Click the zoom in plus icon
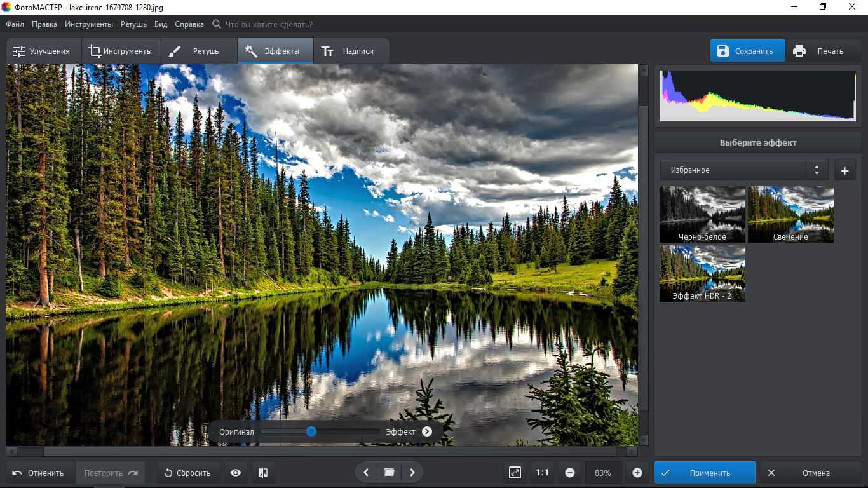The width and height of the screenshot is (868, 488). coord(637,473)
